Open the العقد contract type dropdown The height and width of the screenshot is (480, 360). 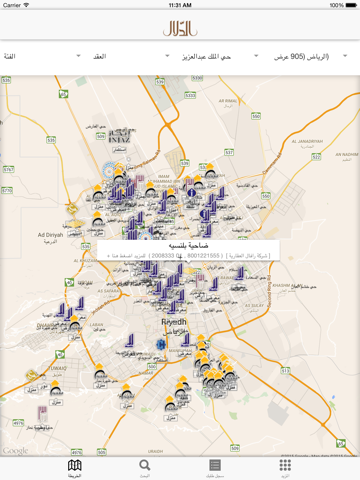click(131, 56)
